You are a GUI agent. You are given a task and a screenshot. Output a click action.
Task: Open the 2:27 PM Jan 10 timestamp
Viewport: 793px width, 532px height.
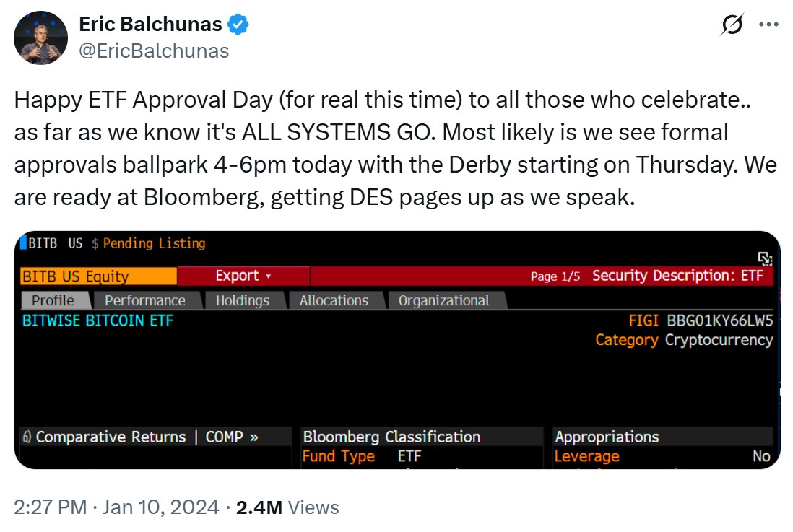pos(116,507)
